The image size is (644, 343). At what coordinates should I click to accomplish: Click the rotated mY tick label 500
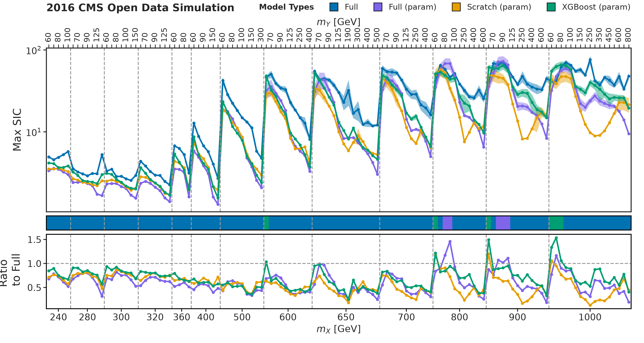377,35
